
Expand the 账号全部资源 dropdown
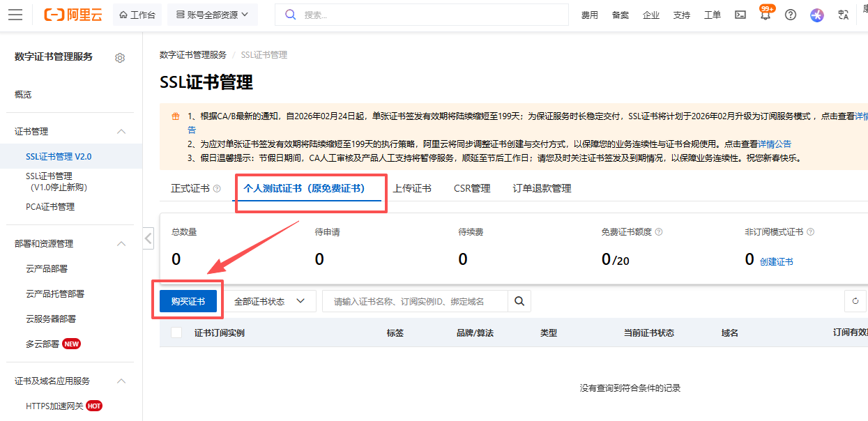pyautogui.click(x=212, y=15)
